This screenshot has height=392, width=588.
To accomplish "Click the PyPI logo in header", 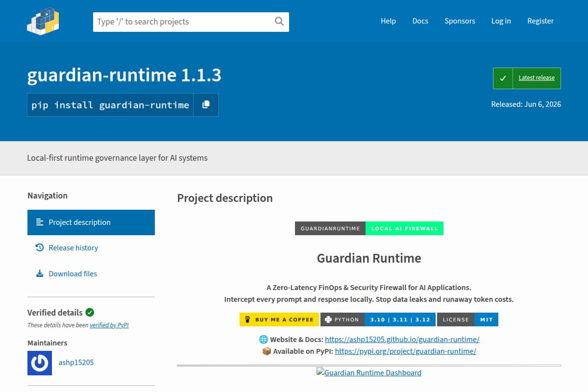I will (x=43, y=21).
